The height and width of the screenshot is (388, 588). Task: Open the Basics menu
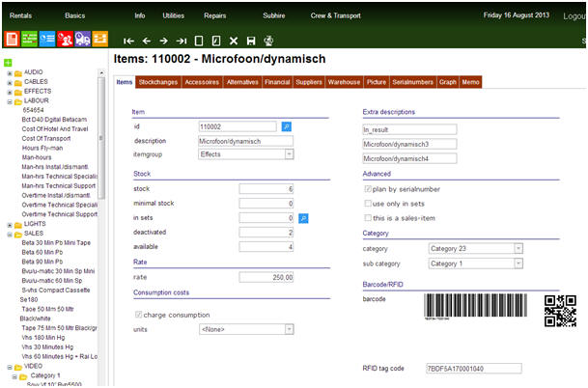pos(74,15)
